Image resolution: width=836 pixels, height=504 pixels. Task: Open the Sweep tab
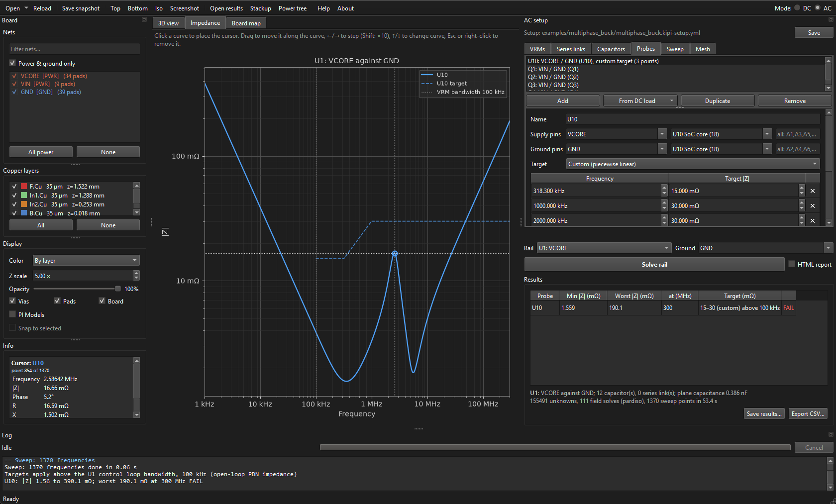[675, 49]
